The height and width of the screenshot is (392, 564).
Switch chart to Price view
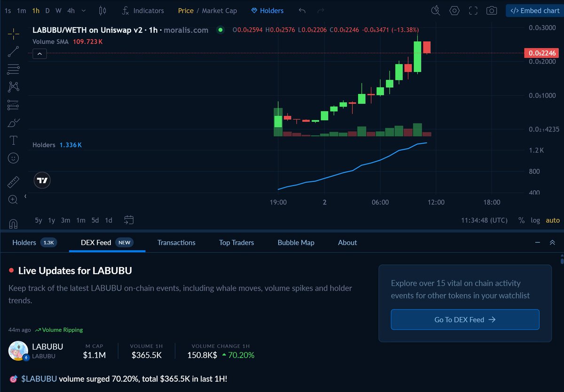186,10
